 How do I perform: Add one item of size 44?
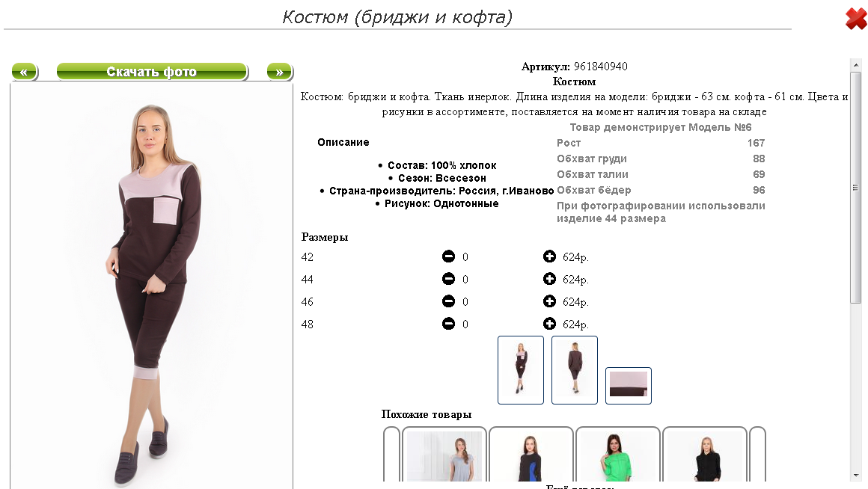(x=549, y=279)
